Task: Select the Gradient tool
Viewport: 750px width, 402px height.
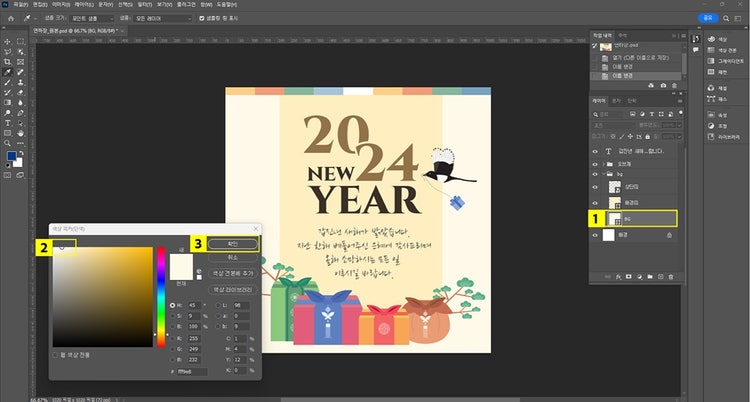Action: click(x=8, y=102)
